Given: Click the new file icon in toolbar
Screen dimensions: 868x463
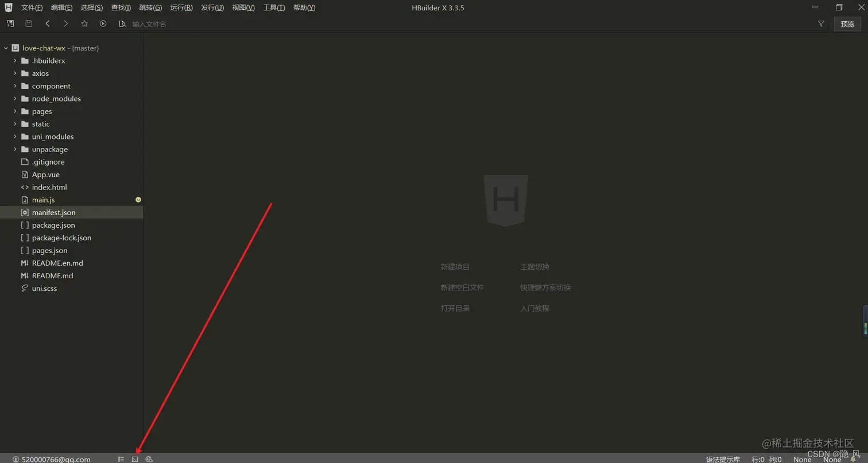Looking at the screenshot, I should [10, 24].
